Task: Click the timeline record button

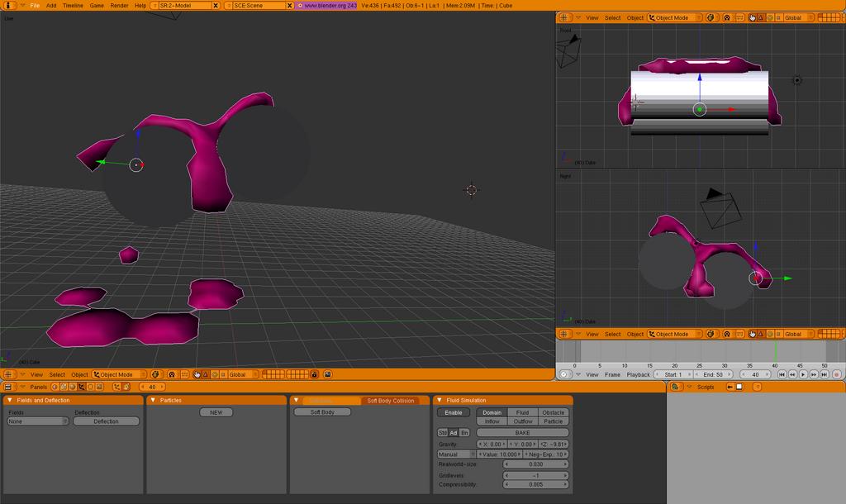Action: pos(837,374)
